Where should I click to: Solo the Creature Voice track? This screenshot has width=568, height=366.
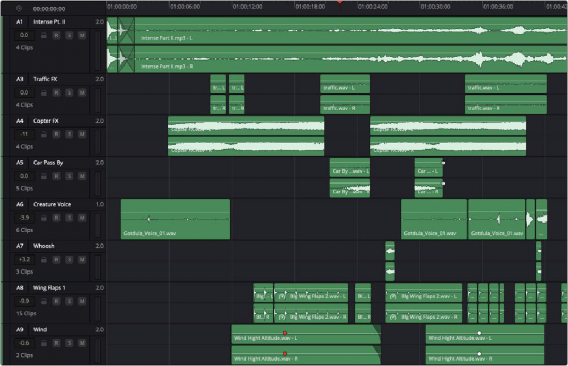pyautogui.click(x=69, y=218)
